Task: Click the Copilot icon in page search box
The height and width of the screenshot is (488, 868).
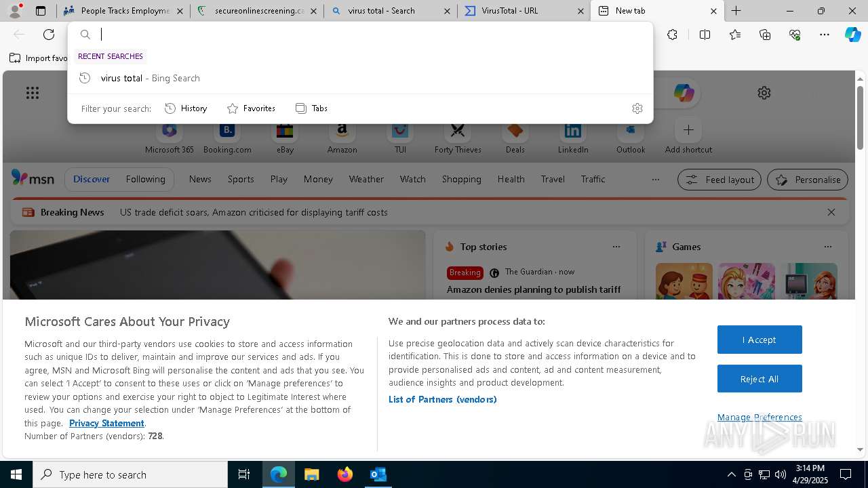Action: [684, 93]
